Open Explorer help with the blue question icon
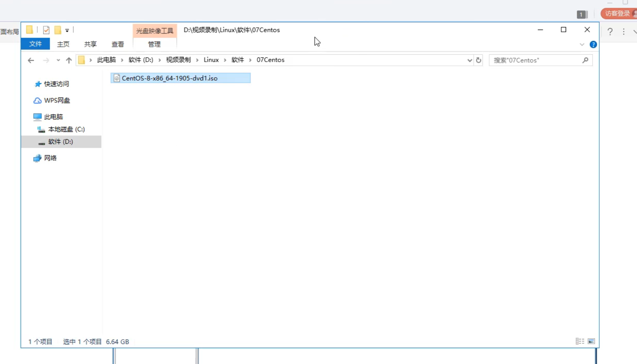 [593, 45]
